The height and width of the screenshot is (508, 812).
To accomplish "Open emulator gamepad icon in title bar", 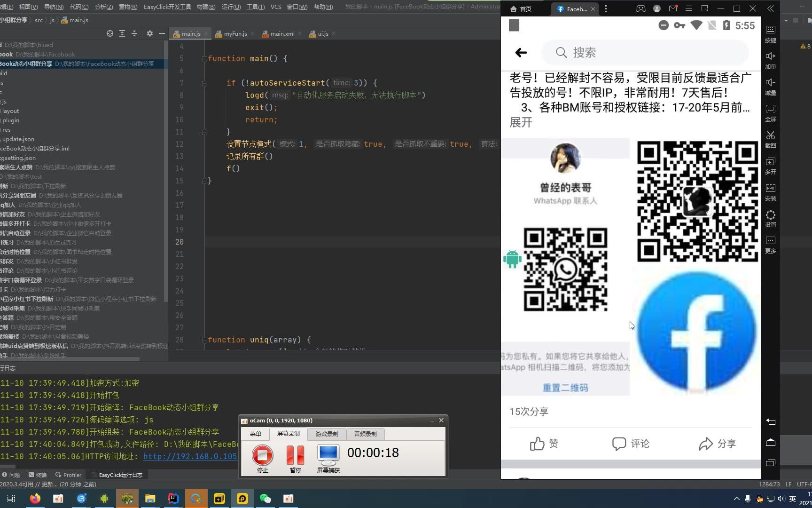I will [641, 8].
